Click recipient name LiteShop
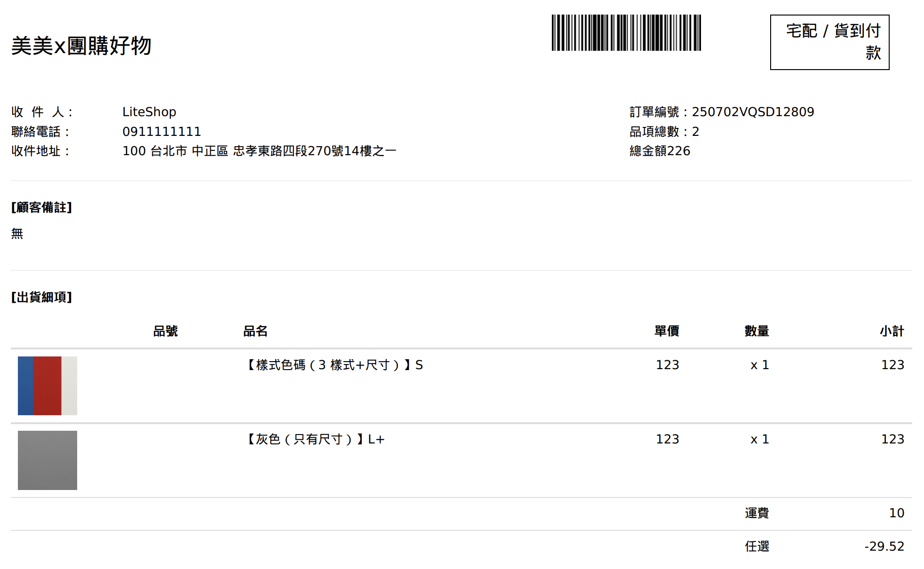Screen dimensions: 924x569 (x=149, y=112)
